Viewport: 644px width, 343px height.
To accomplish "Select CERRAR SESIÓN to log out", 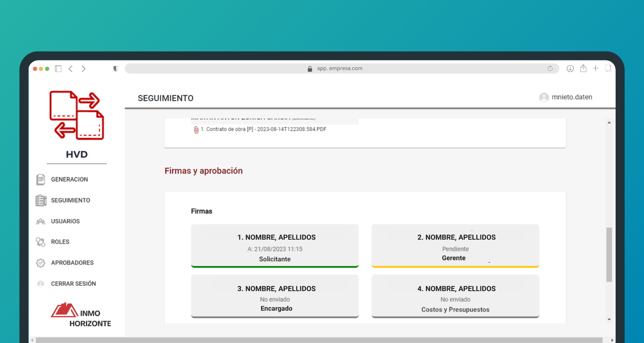I will (73, 284).
